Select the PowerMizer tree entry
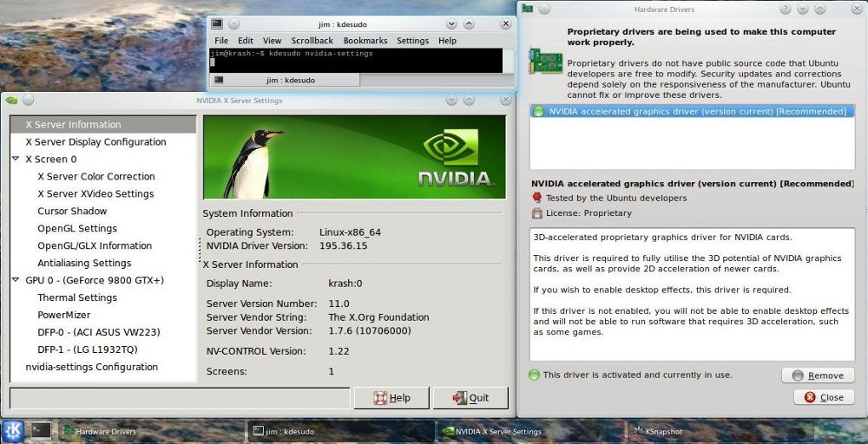The image size is (868, 444). point(64,316)
